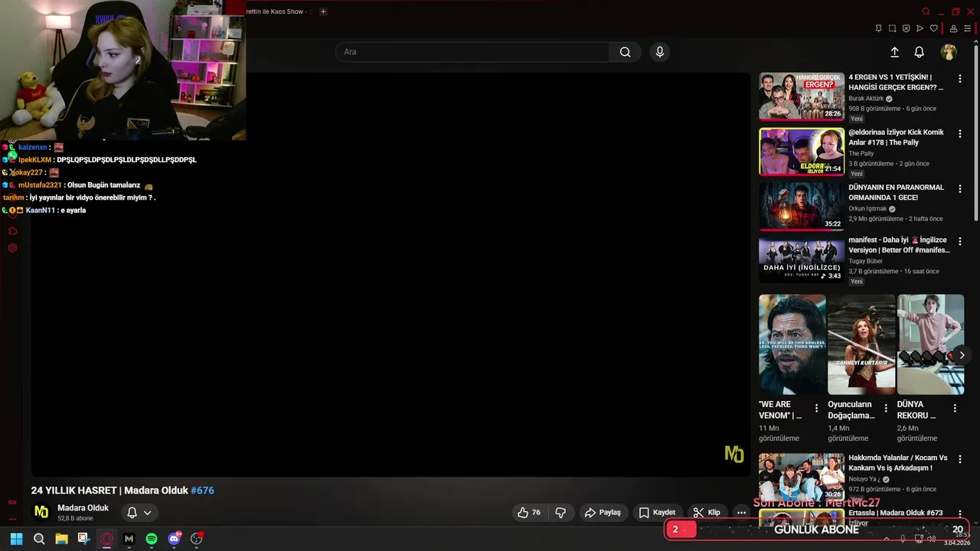Open DÜNYANIN EN PARANORMAL ORMANINDA thumbnail

(x=802, y=206)
